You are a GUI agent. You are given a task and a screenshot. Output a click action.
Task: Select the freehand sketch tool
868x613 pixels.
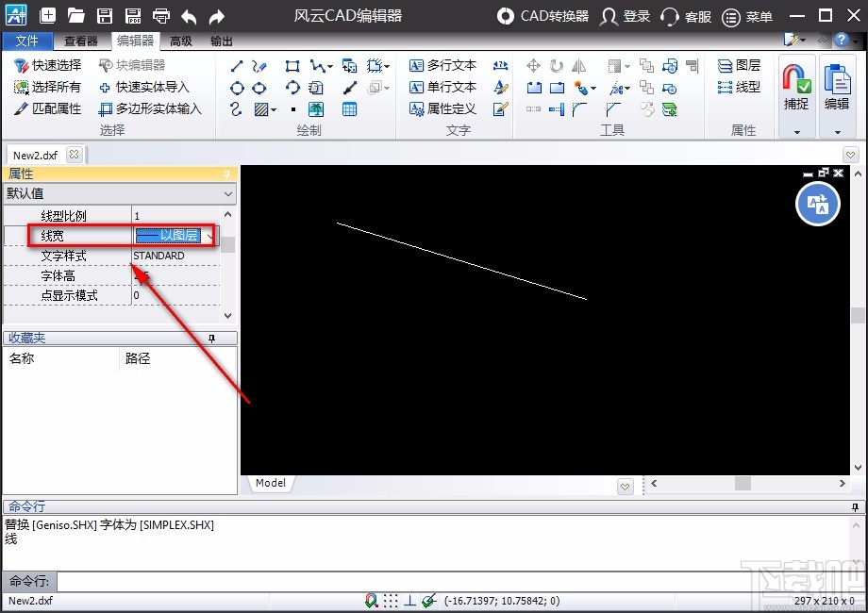(259, 66)
